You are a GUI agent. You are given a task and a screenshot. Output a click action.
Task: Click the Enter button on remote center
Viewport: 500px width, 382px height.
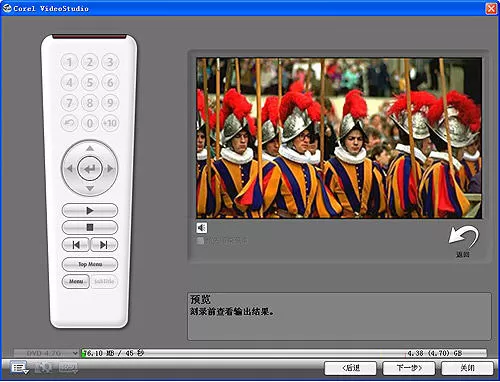[x=90, y=169]
